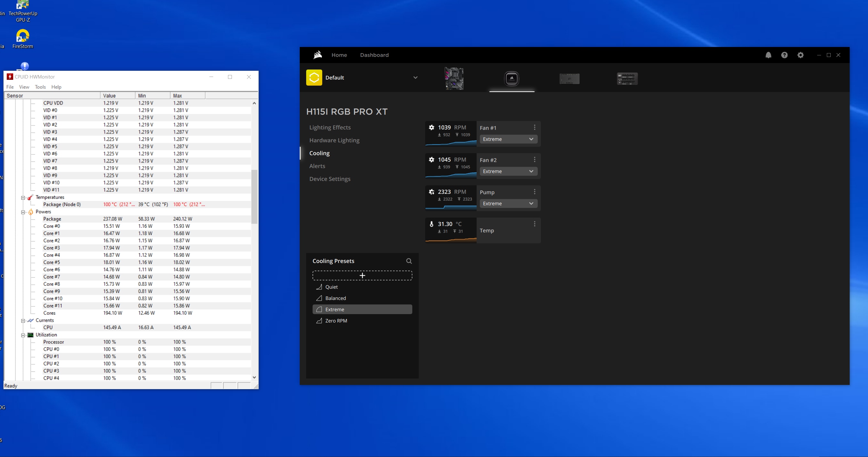Screen dimensions: 868x457
Task: Collapse Powers node in HWMonitor
Action: [23, 212]
